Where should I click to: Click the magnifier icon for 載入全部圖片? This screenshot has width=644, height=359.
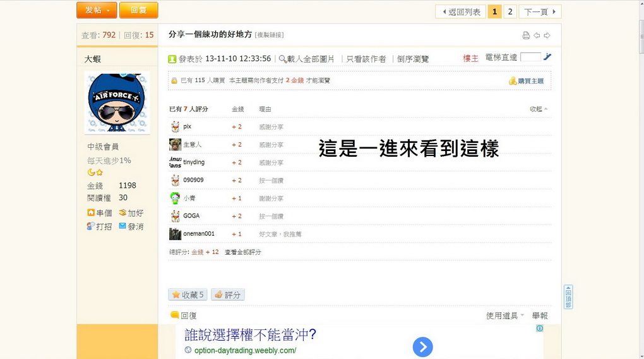(x=282, y=59)
